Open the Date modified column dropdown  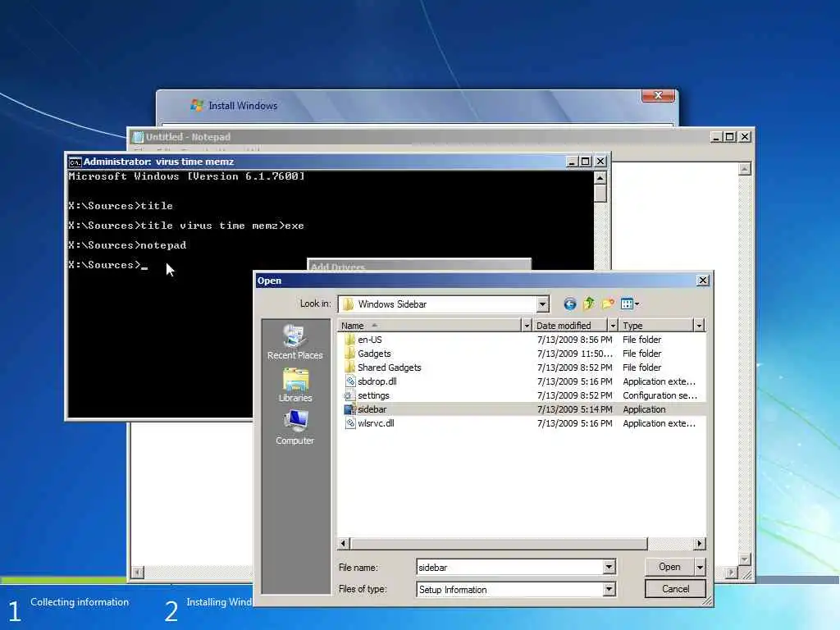point(613,326)
